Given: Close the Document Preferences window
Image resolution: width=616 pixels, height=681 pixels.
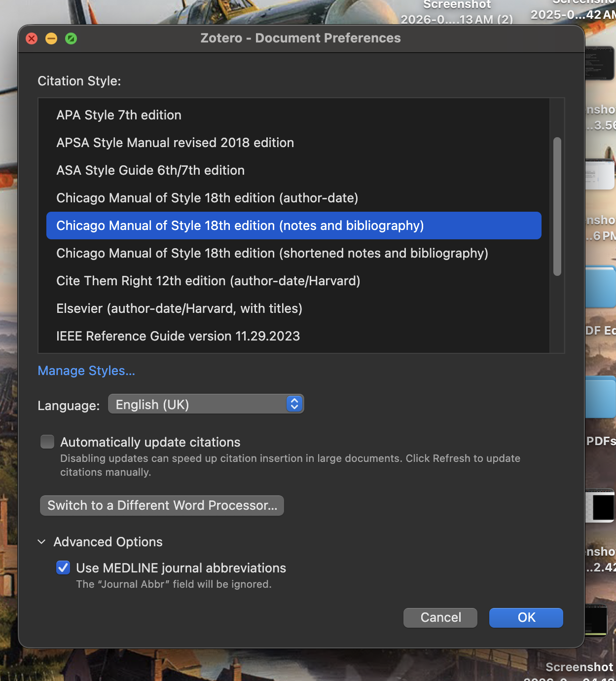Looking at the screenshot, I should [32, 38].
